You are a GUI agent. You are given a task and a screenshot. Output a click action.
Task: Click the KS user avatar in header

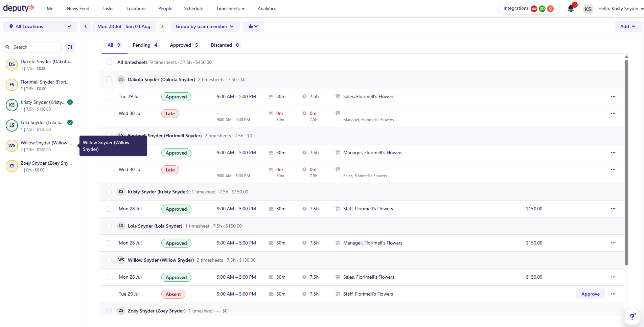click(x=588, y=9)
